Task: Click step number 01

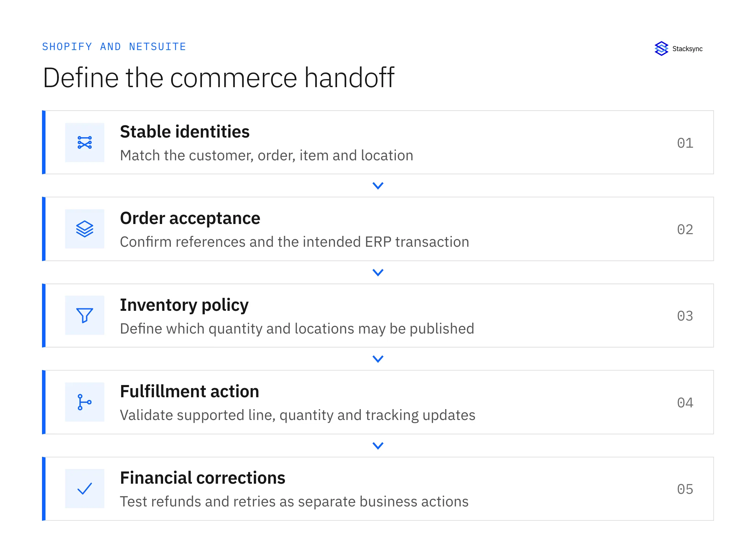Action: [685, 143]
